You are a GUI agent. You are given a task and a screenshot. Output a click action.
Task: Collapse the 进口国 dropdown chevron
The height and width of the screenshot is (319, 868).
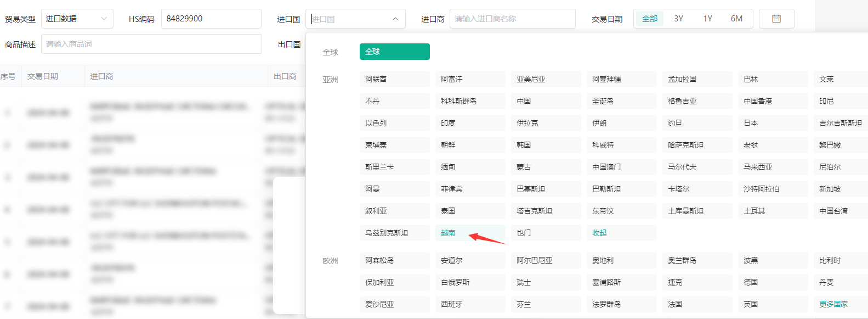pyautogui.click(x=395, y=19)
